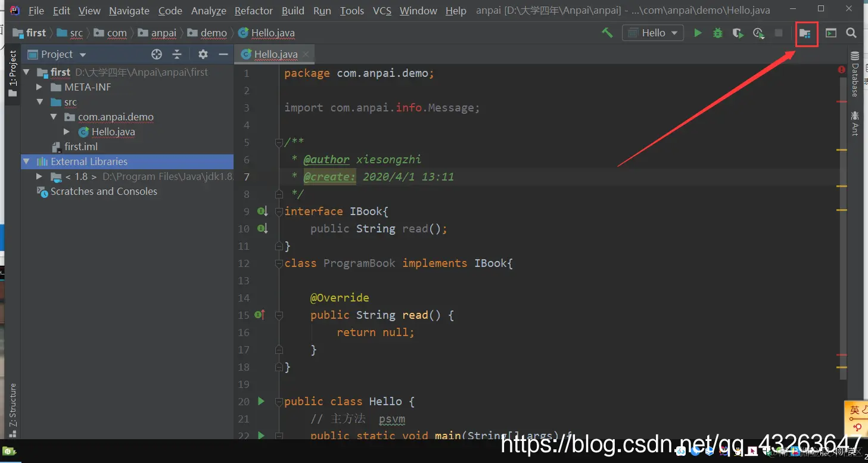Expand the META-INF folder arrow
The image size is (868, 463).
pyautogui.click(x=39, y=87)
